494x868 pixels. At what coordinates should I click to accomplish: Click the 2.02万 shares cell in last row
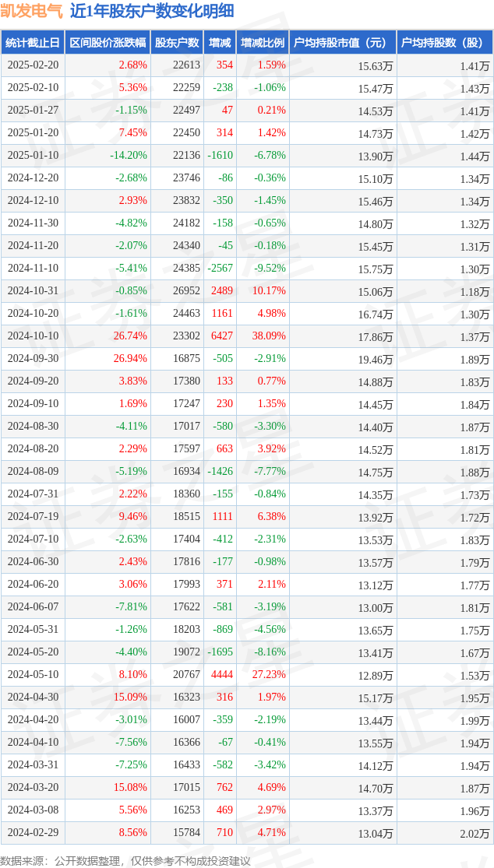point(475,832)
